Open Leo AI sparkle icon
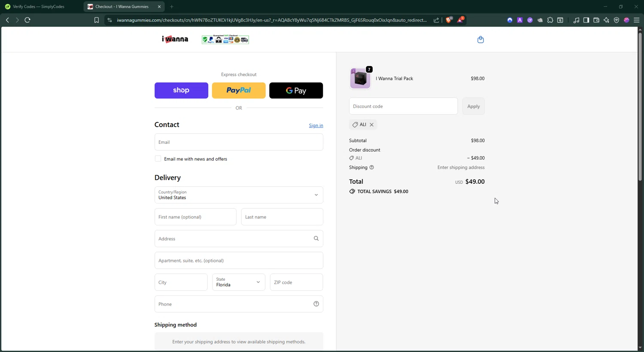644x352 pixels. [606, 20]
